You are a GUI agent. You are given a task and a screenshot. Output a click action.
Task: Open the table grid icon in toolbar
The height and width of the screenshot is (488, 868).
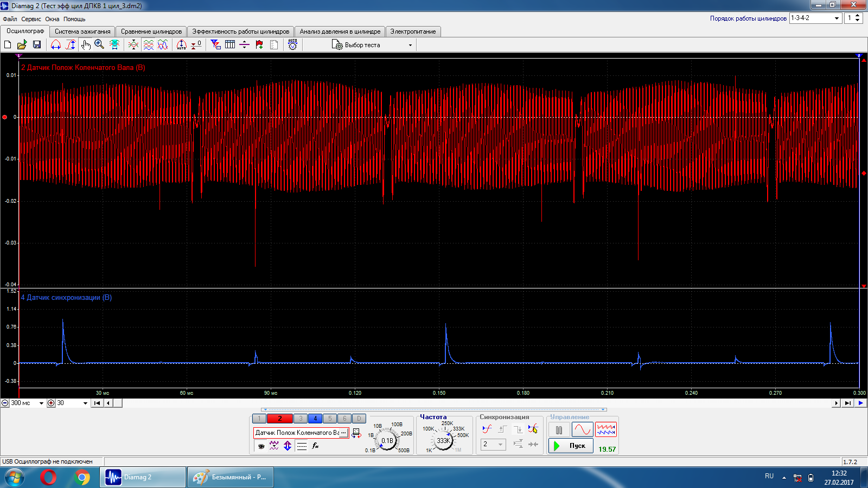[230, 44]
